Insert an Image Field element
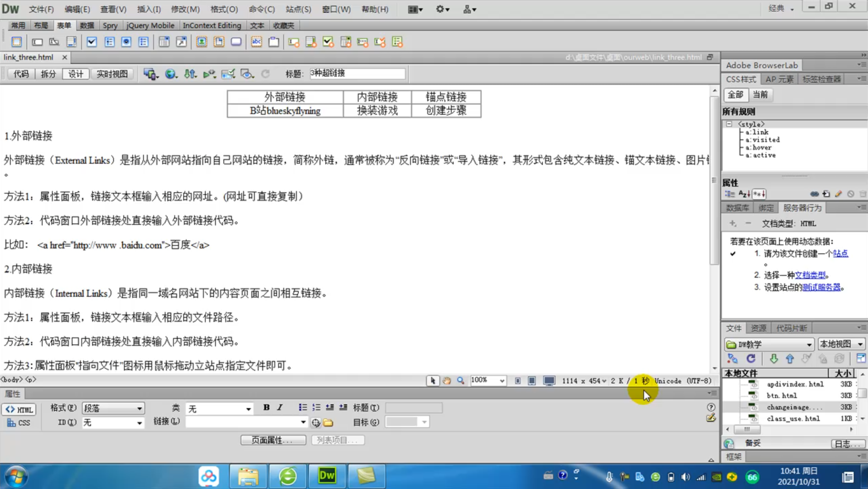The image size is (868, 489). [202, 42]
